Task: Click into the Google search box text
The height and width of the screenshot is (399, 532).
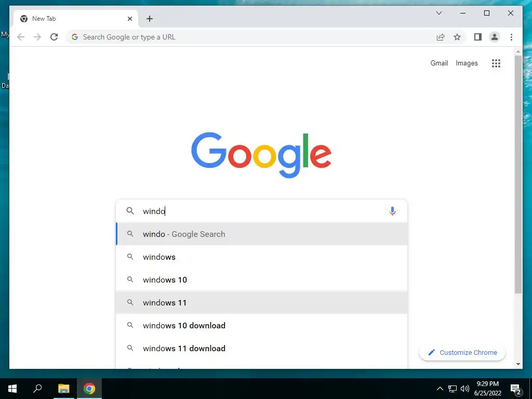Action: (x=263, y=211)
